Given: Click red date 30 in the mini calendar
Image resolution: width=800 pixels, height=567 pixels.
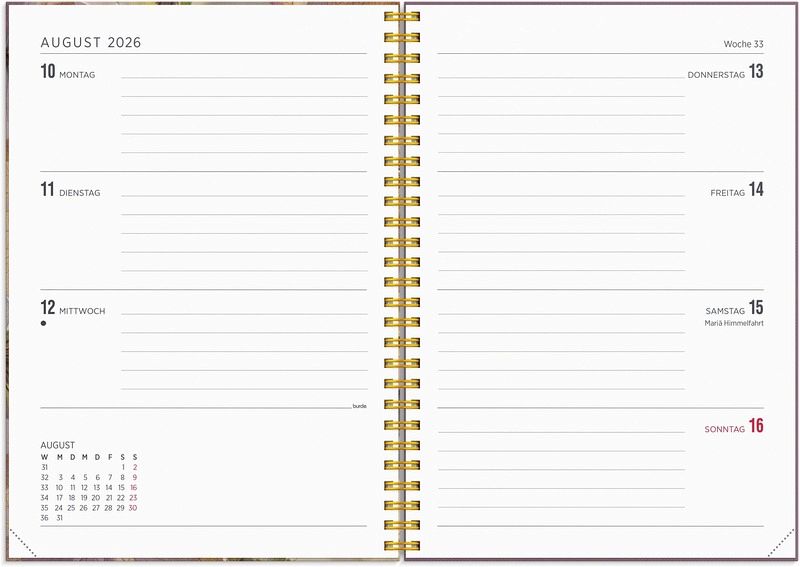Looking at the screenshot, I should coord(133,508).
